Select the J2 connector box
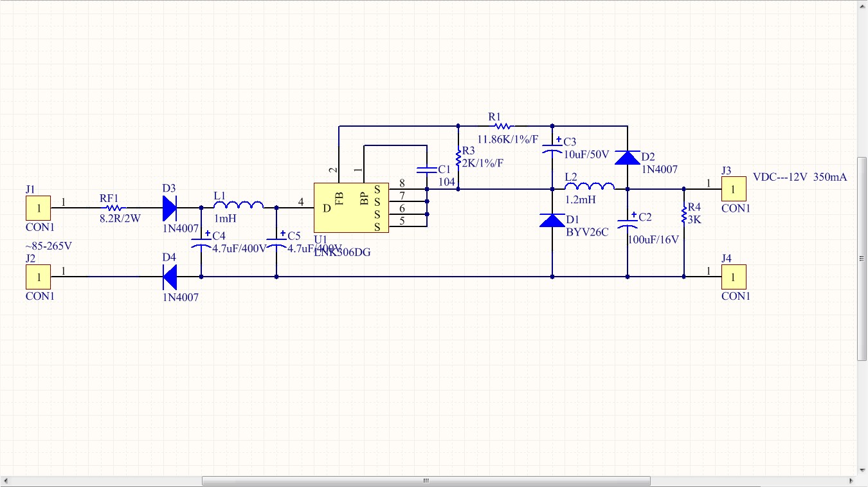 [38, 277]
